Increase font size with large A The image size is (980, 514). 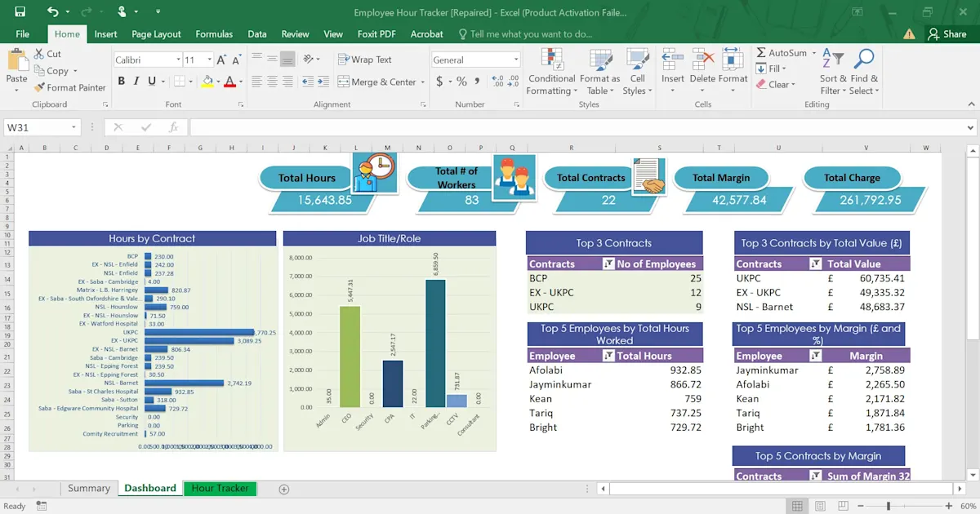tap(222, 60)
